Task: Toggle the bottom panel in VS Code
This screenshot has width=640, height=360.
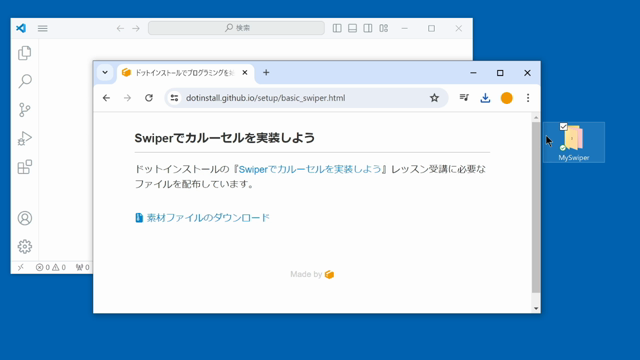Action: click(x=352, y=28)
